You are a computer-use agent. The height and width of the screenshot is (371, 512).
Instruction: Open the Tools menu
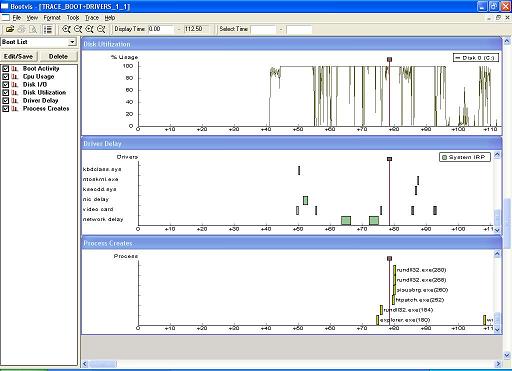pyautogui.click(x=73, y=18)
